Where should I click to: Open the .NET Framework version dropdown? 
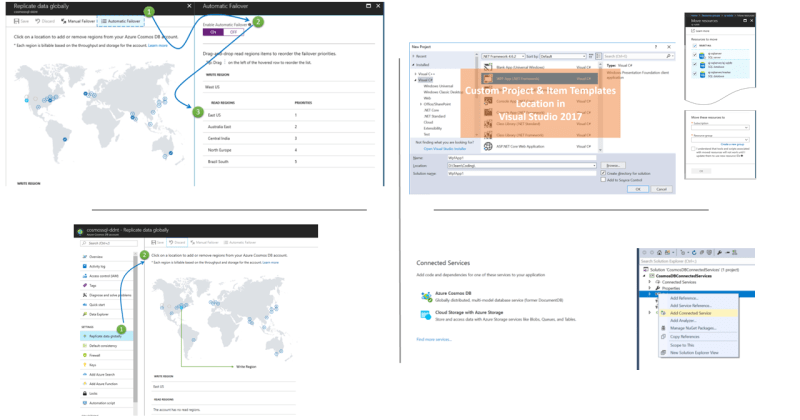[501, 57]
